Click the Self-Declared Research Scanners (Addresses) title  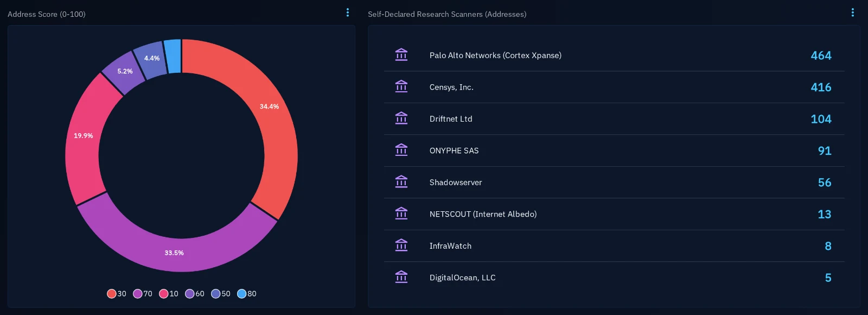tap(447, 14)
